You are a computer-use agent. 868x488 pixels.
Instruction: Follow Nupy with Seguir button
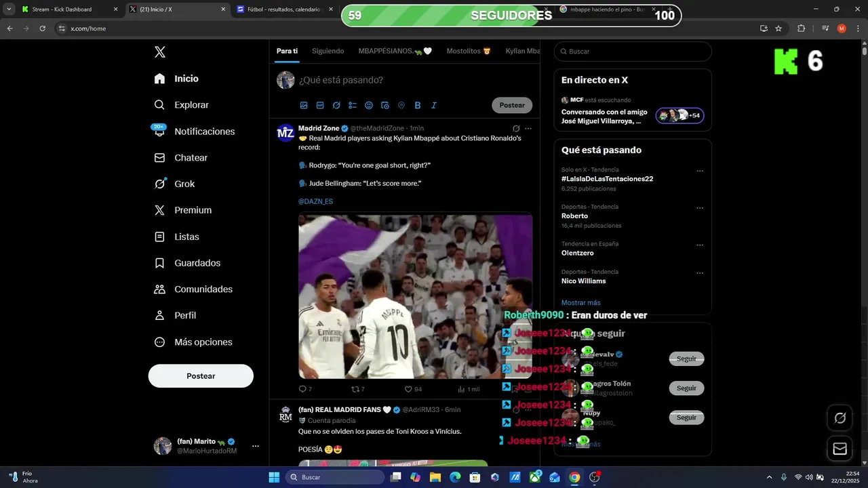coord(686,418)
